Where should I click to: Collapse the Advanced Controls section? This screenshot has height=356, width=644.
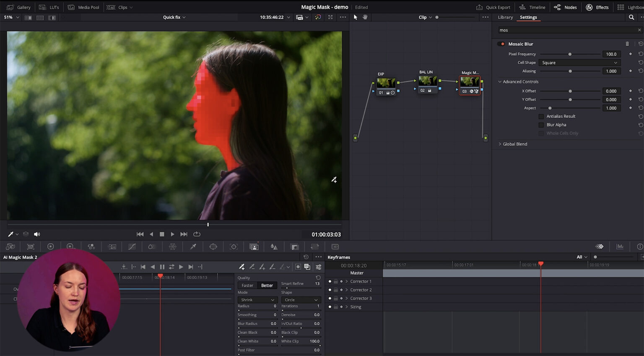500,81
